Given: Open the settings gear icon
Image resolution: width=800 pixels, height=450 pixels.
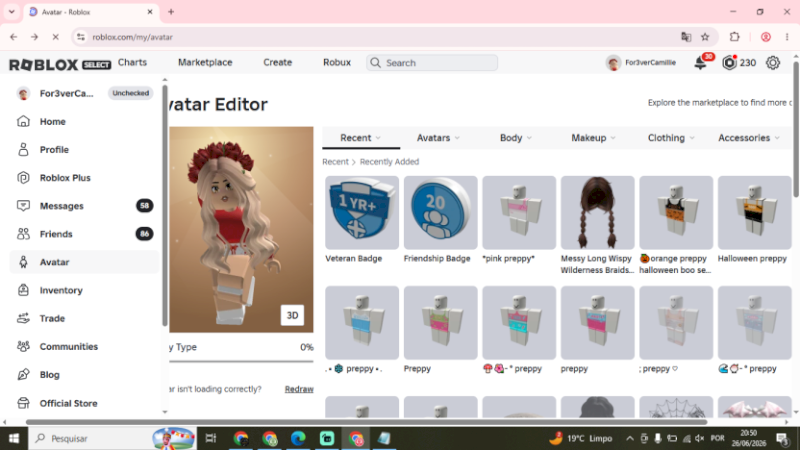Looking at the screenshot, I should (772, 63).
